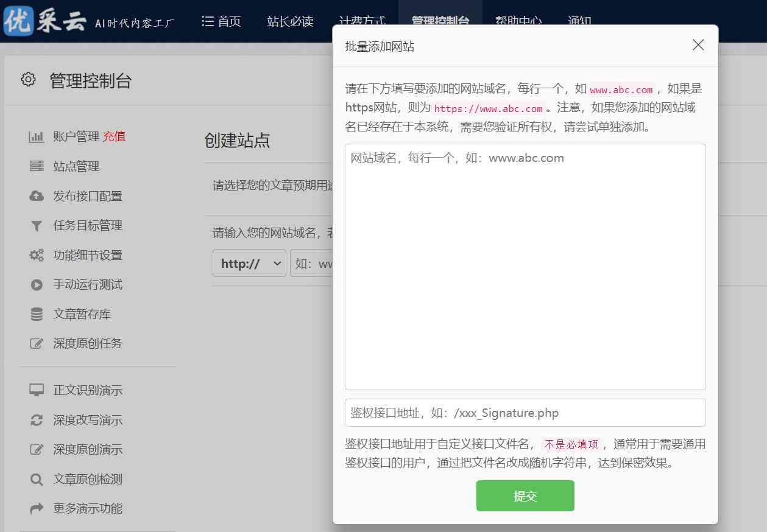Open 发布接口配置 in the sidebar
Screen dimensions: 767x532
coord(88,196)
